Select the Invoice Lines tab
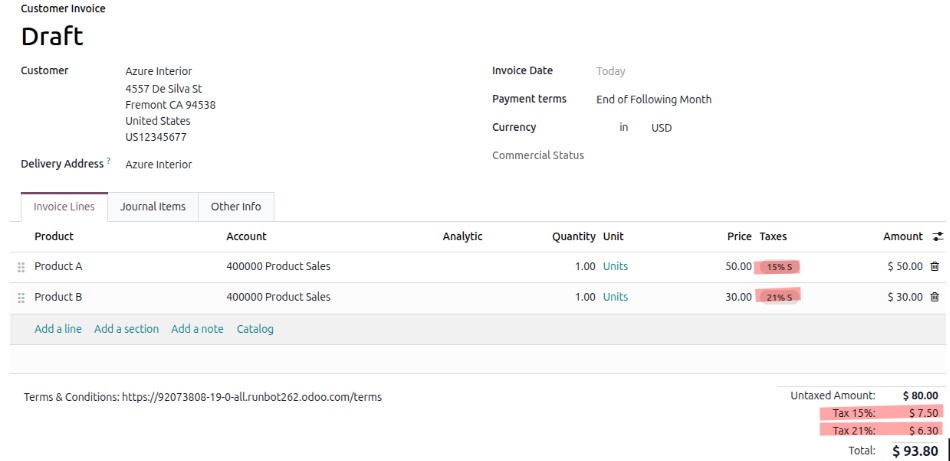The height and width of the screenshot is (461, 950). (x=64, y=207)
